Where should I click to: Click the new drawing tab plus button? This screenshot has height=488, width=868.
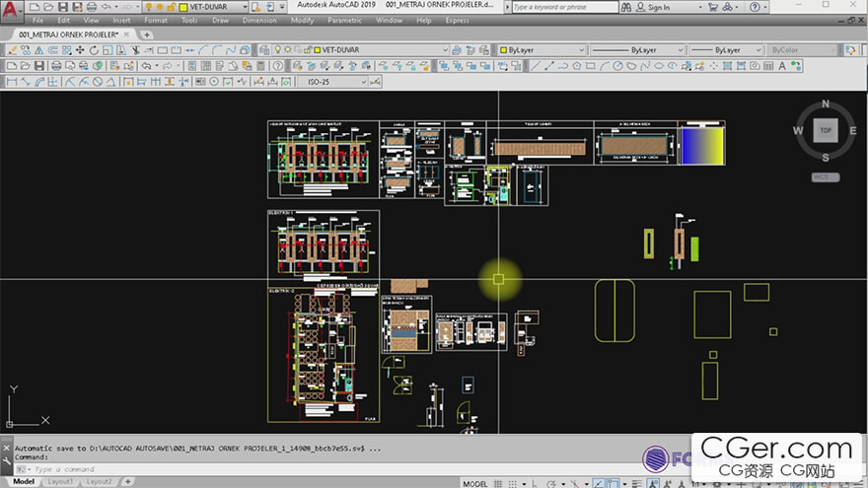147,35
